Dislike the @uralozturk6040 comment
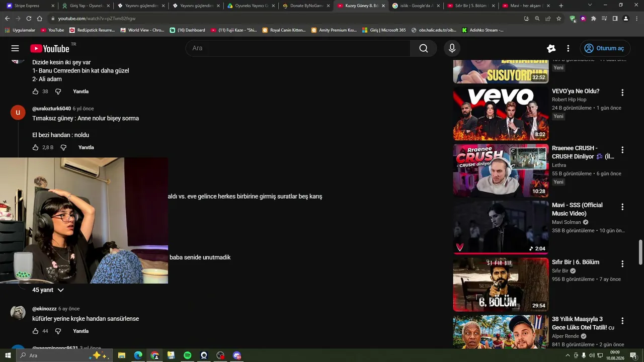Image resolution: width=644 pixels, height=362 pixels. click(x=63, y=147)
